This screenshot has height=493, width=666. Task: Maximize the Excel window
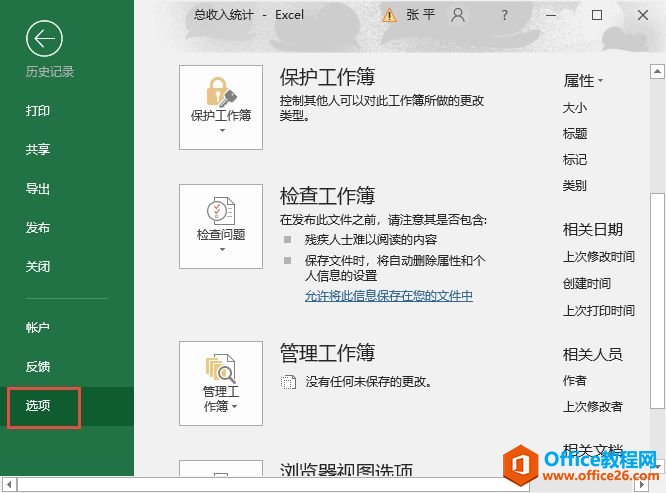[x=597, y=15]
